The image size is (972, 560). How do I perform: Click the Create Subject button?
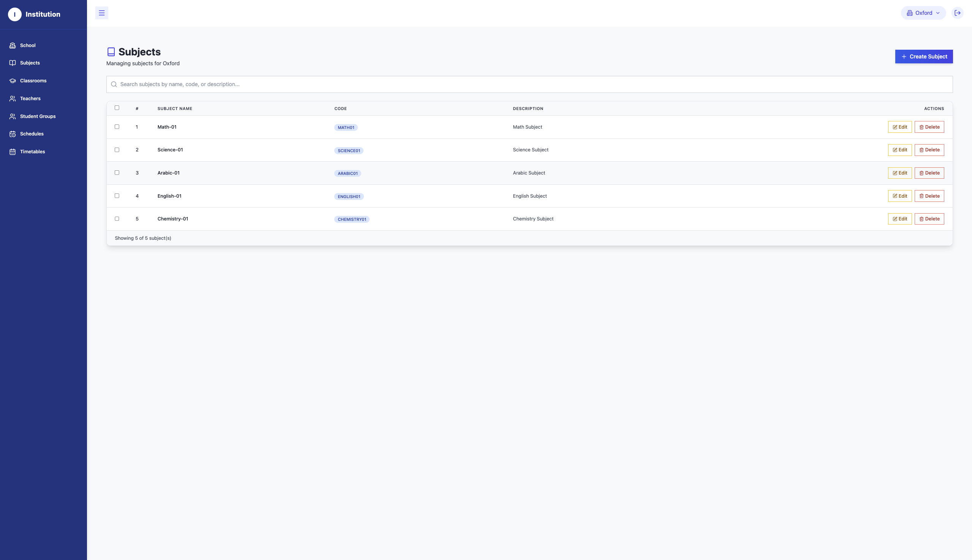[924, 56]
